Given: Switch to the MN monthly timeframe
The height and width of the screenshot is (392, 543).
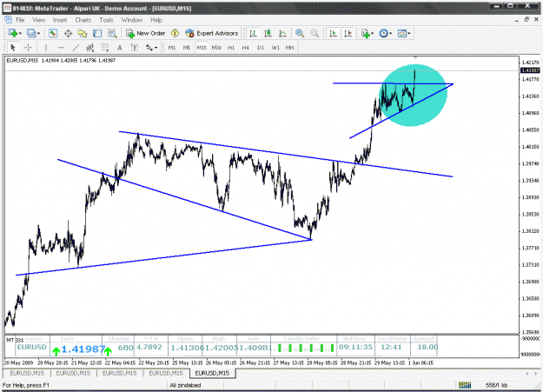Looking at the screenshot, I should click(290, 48).
